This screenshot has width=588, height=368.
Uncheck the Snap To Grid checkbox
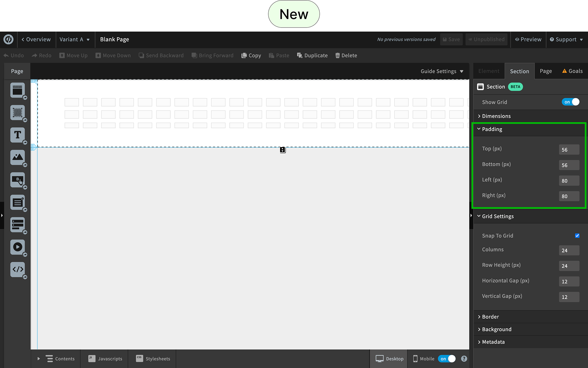click(x=577, y=236)
